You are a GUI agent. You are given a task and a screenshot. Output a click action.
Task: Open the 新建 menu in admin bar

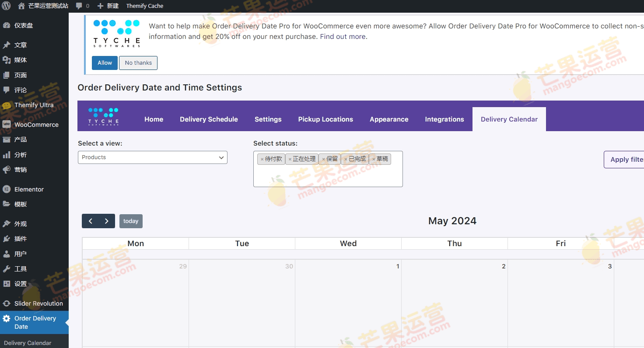click(108, 6)
